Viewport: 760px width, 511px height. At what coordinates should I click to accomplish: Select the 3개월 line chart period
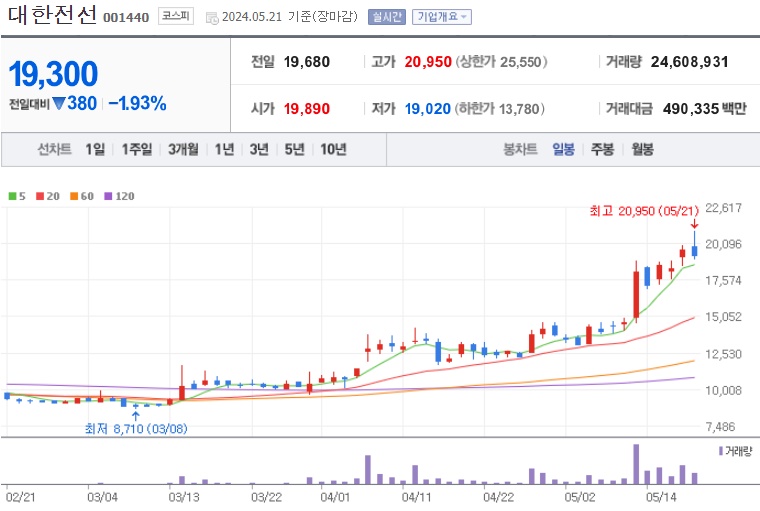(183, 149)
